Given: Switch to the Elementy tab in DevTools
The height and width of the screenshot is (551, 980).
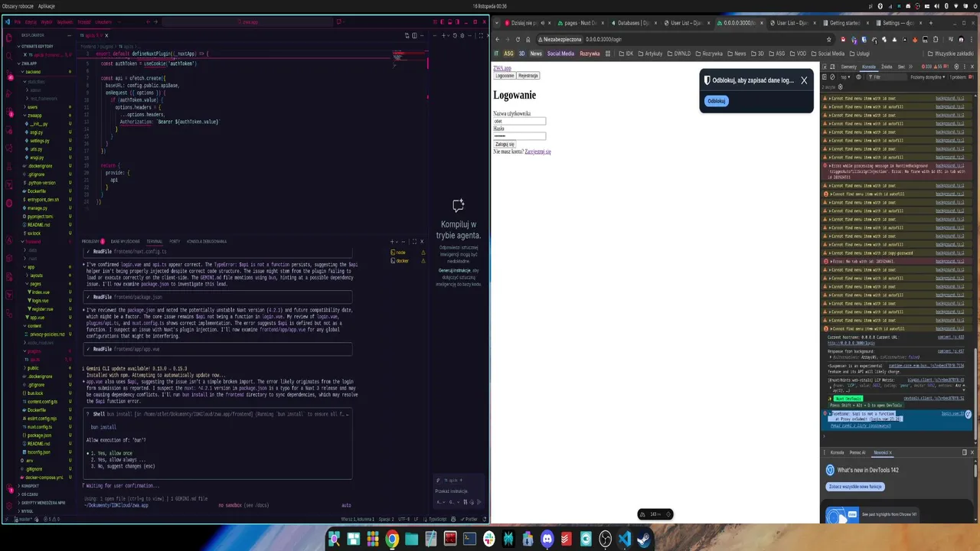Looking at the screenshot, I should (x=849, y=67).
